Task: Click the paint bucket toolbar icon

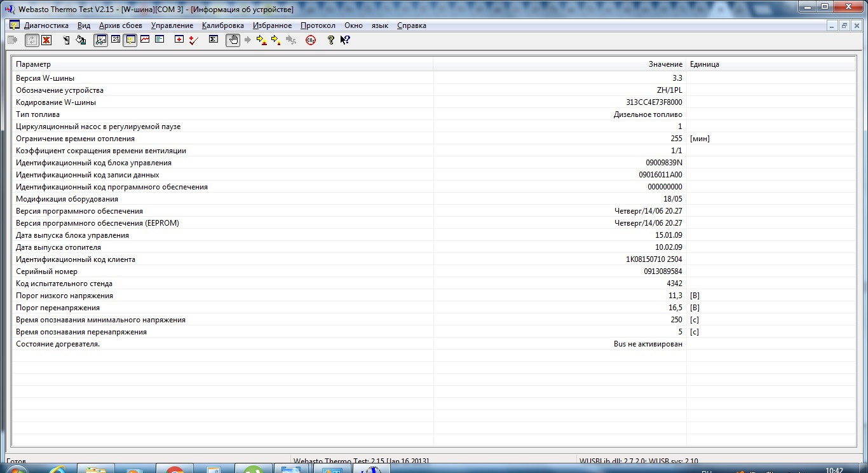Action: (x=81, y=40)
